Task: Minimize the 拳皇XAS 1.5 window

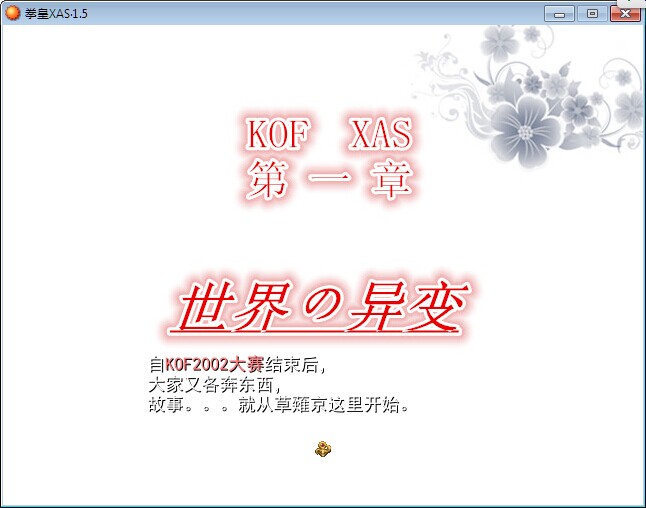Action: [559, 14]
